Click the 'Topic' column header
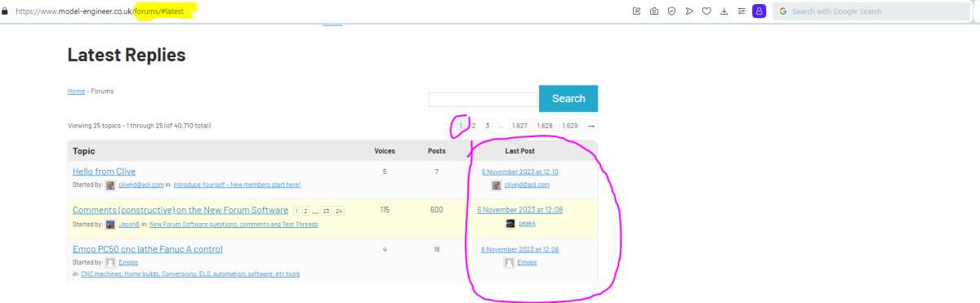 point(84,151)
